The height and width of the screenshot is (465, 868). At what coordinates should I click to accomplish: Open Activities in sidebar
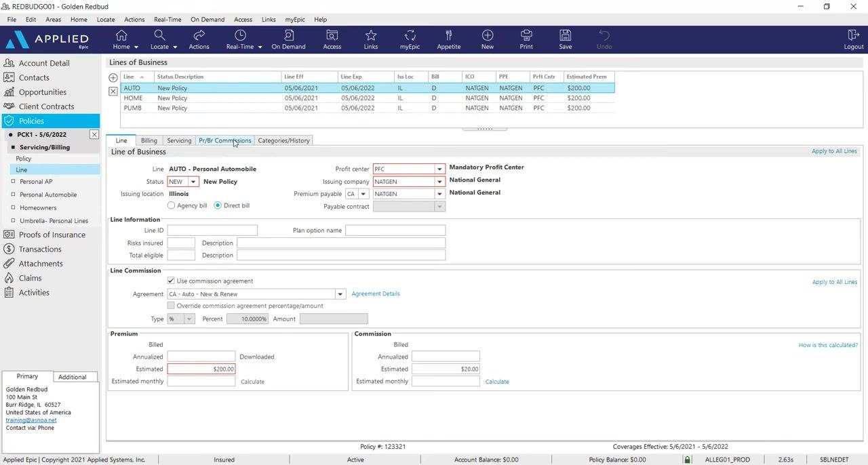34,293
